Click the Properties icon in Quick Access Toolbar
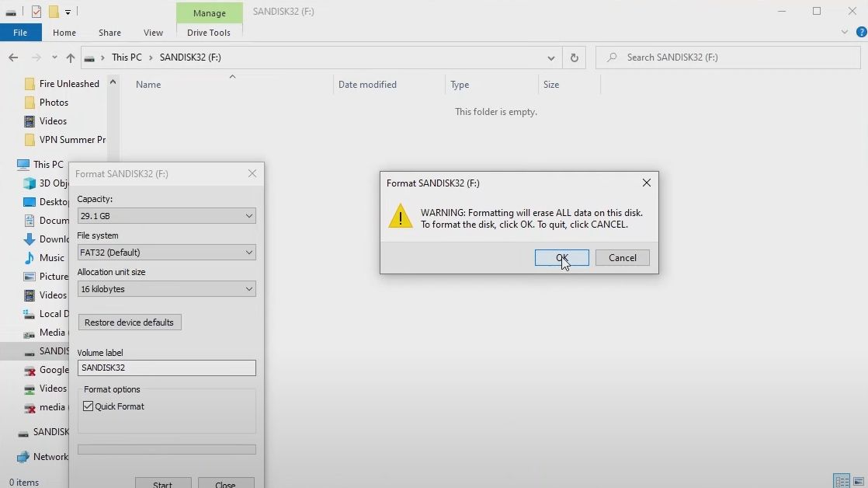868x488 pixels. click(35, 12)
